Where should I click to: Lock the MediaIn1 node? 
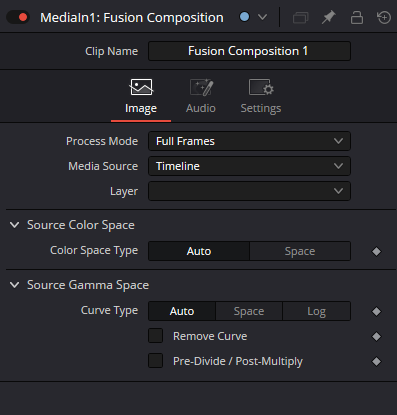[x=357, y=17]
